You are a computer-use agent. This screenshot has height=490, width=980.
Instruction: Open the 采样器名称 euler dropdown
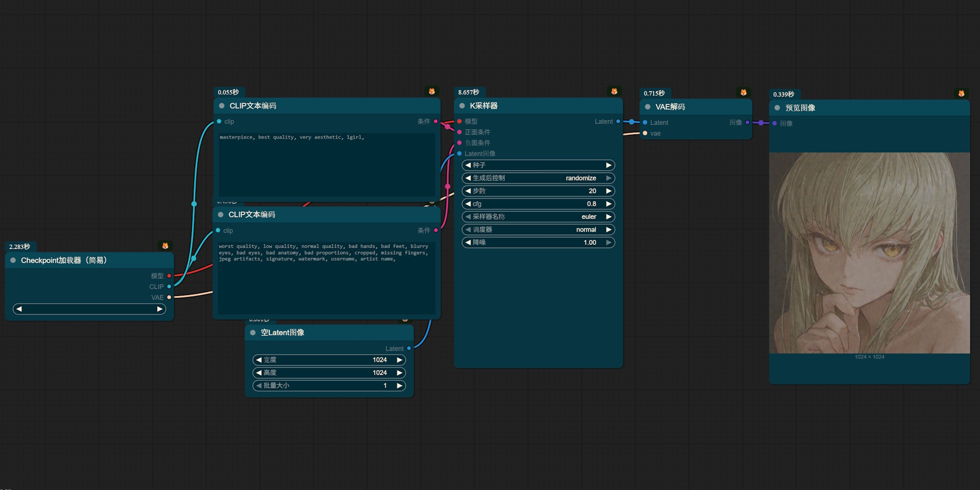538,217
